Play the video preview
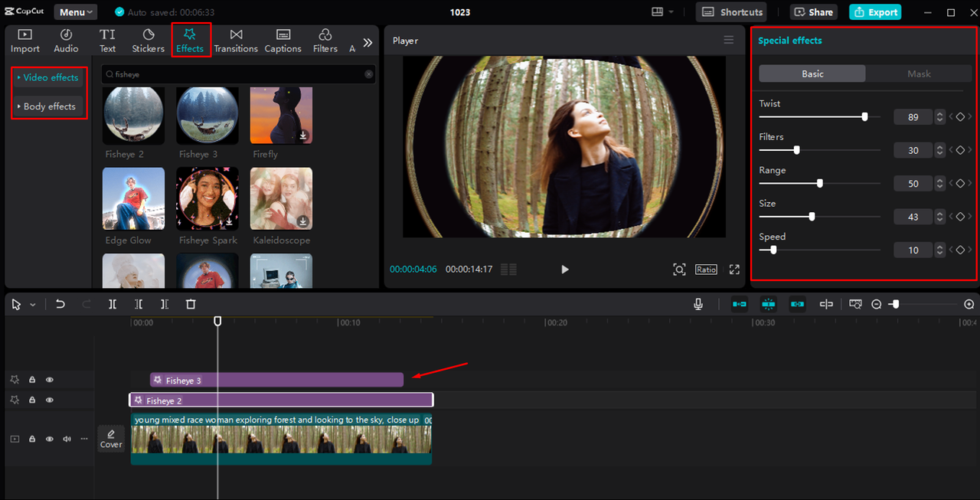Viewport: 980px width, 500px height. point(565,270)
